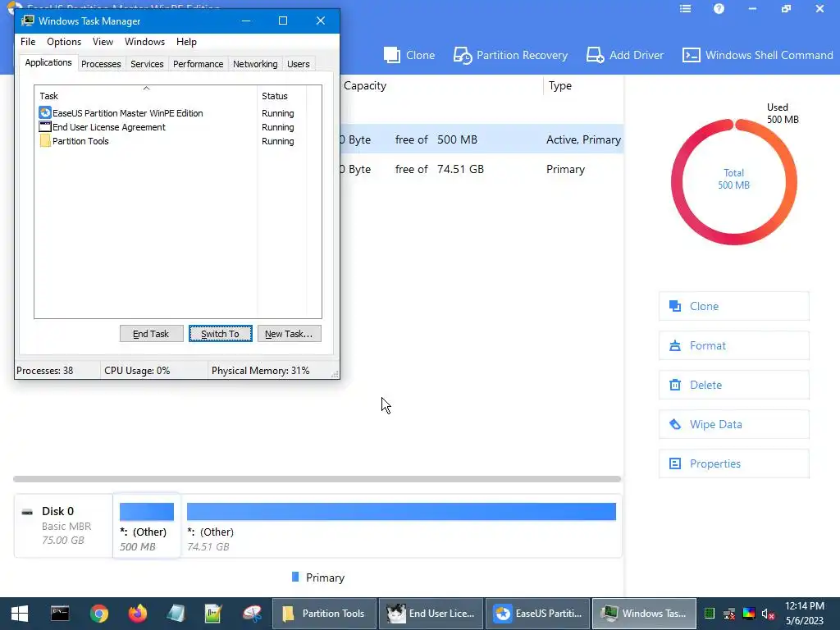Click the Windows Task Manager taskbar button
Screen dimensions: 840x630
pos(644,614)
